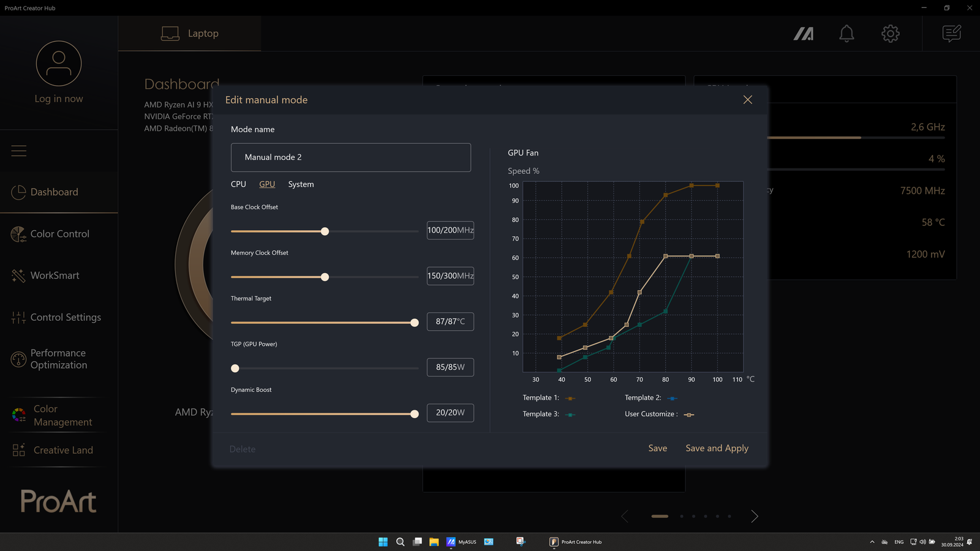Click the Memory Clock Offset slider handle

[x=325, y=277]
